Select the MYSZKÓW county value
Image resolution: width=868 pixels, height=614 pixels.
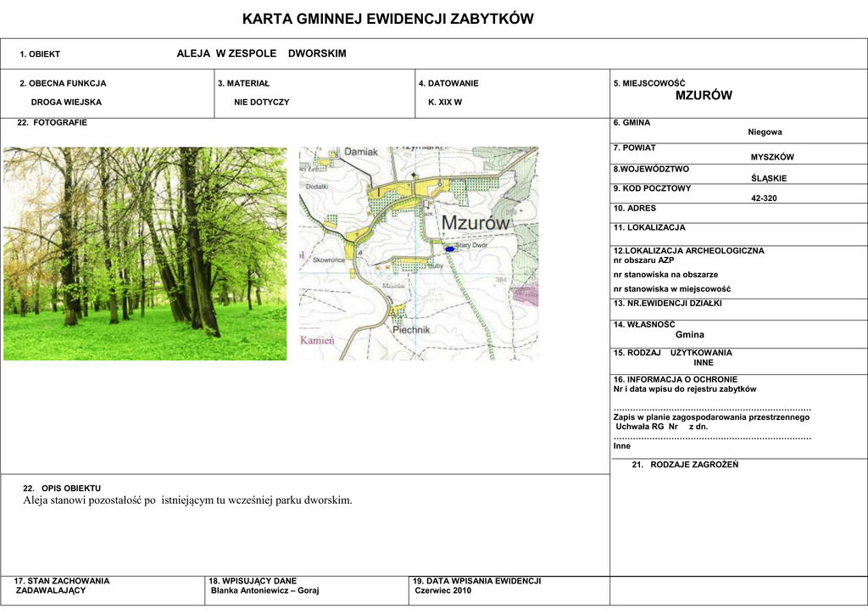tap(772, 158)
